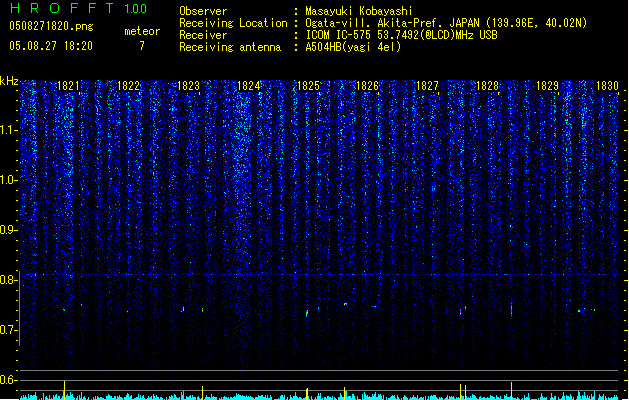The image size is (629, 400).
Task: Select the Ogata-vill. Akita-Pref. JAPAN location text
Action: tap(446, 23)
